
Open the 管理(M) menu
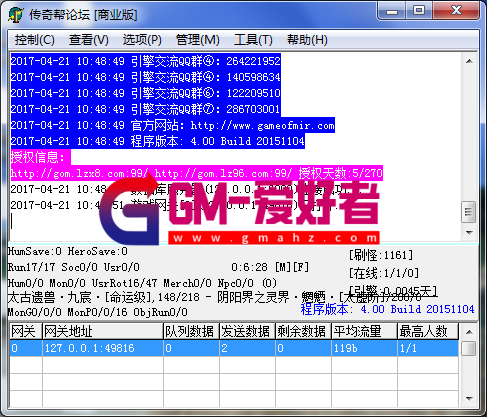(x=197, y=40)
